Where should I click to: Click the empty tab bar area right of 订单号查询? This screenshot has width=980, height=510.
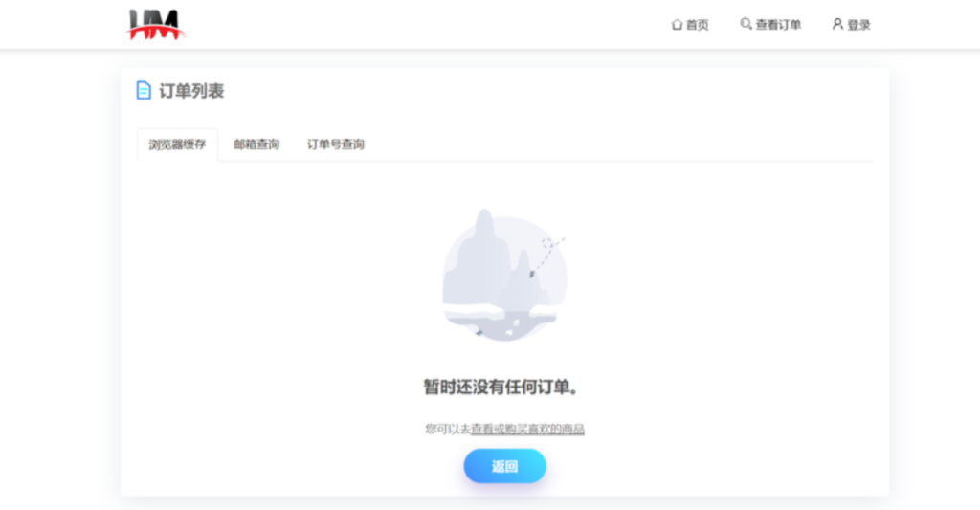[x=622, y=144]
